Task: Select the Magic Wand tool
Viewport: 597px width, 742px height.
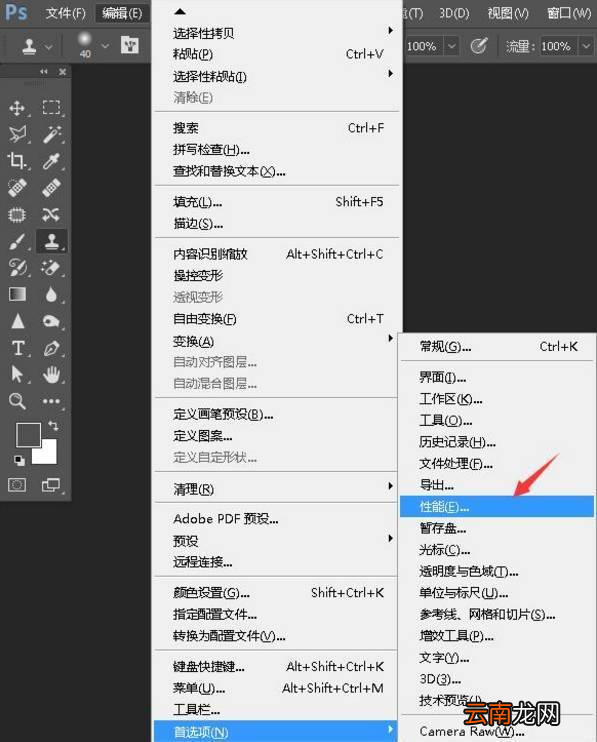Action: [x=51, y=135]
